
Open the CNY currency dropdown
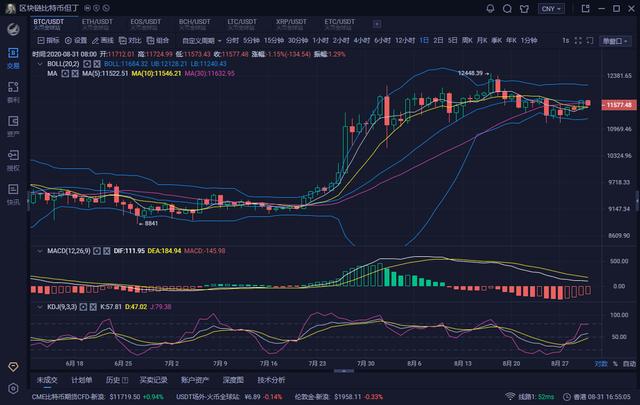click(551, 9)
